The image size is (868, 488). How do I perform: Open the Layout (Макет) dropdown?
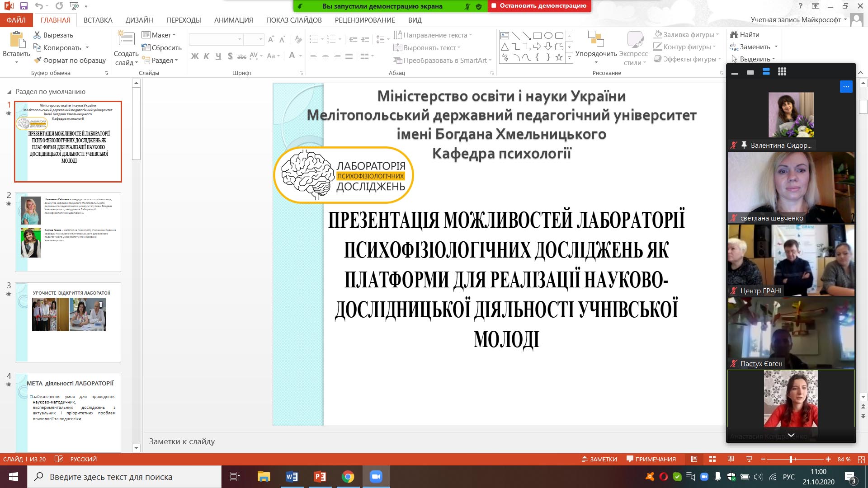click(x=159, y=35)
